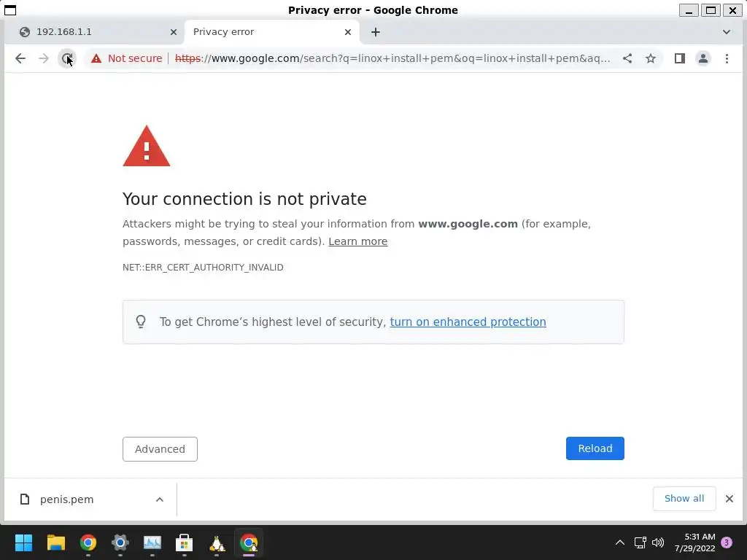Open the Learn more link

pyautogui.click(x=357, y=241)
